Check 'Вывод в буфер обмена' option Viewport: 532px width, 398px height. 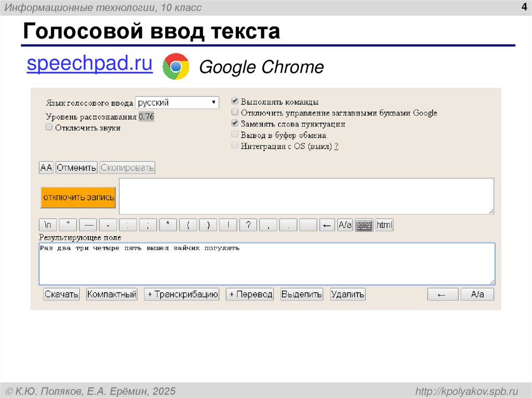point(235,134)
